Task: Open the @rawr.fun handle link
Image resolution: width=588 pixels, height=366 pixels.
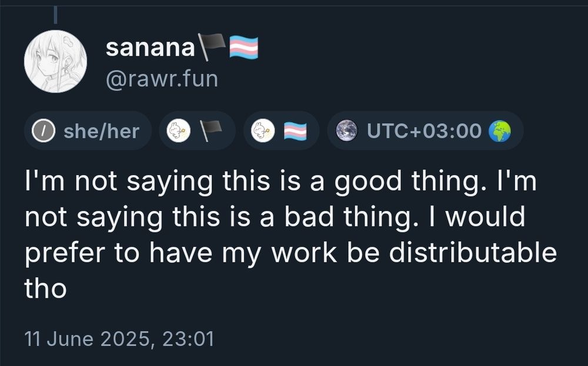Action: (162, 78)
